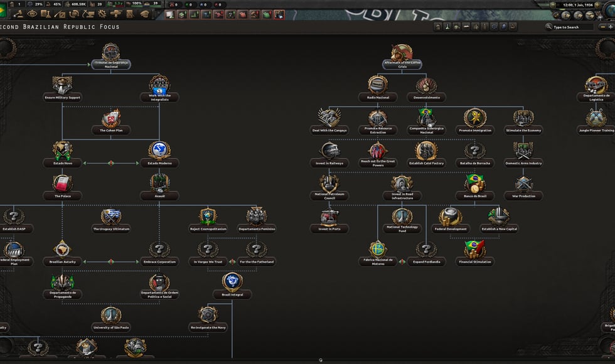Open the Production gear icon

click(x=102, y=14)
